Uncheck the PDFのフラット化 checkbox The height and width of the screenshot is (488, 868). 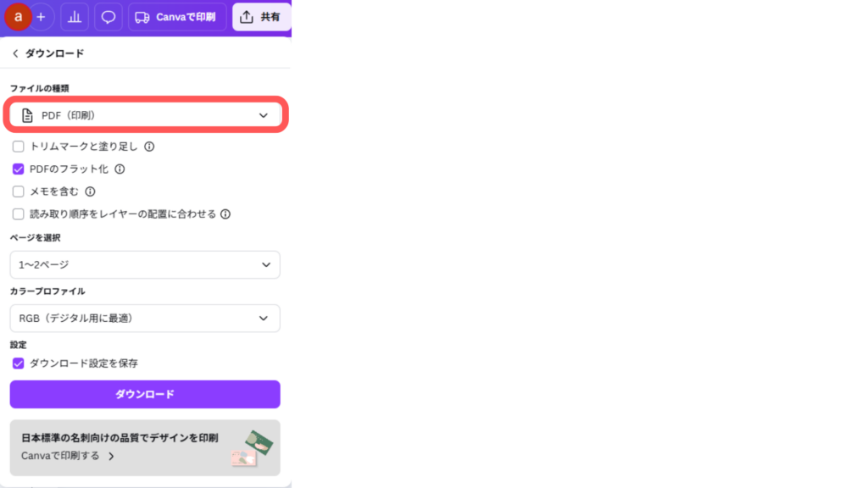19,169
